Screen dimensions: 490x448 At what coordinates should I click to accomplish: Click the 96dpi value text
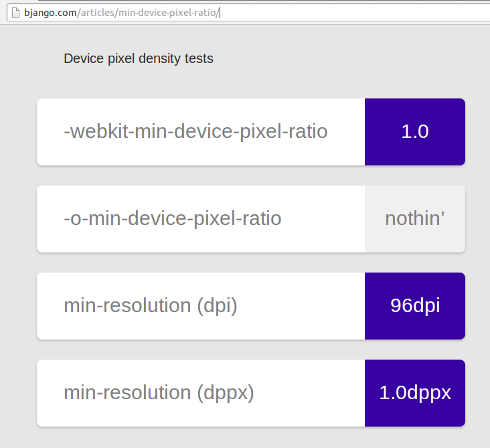(x=415, y=305)
